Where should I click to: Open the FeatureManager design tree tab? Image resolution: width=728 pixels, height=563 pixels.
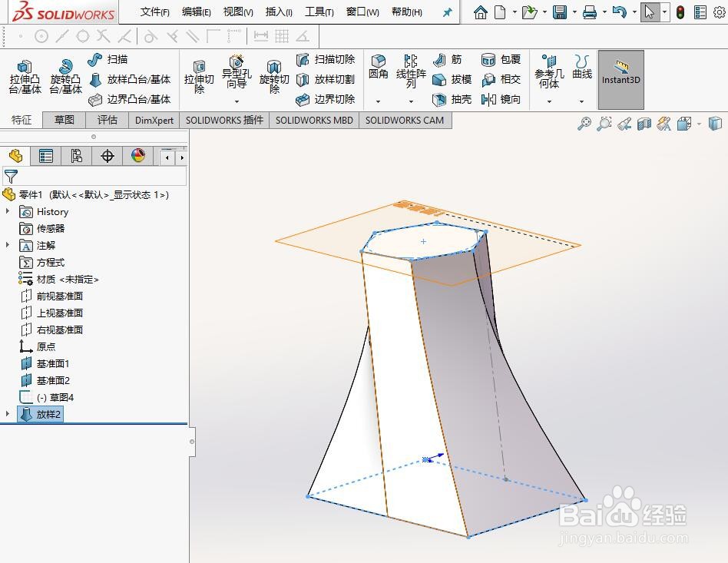pos(15,156)
